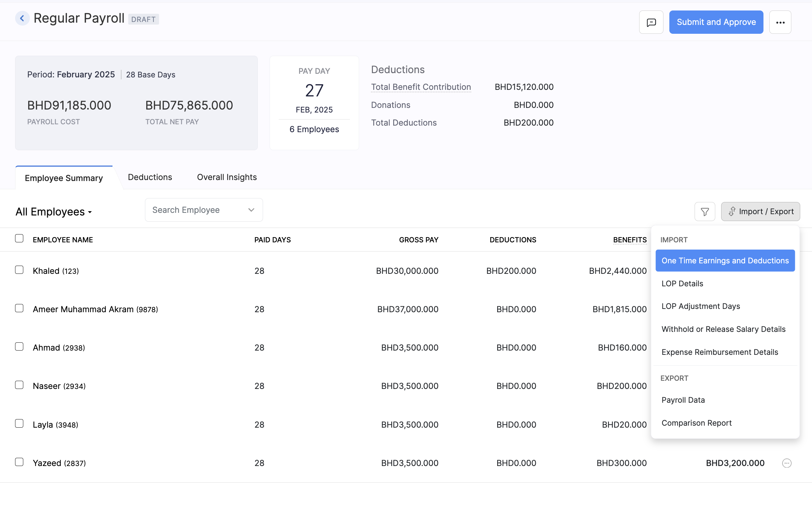
Task: Click the Import / Export arrows icon
Action: pyautogui.click(x=732, y=212)
